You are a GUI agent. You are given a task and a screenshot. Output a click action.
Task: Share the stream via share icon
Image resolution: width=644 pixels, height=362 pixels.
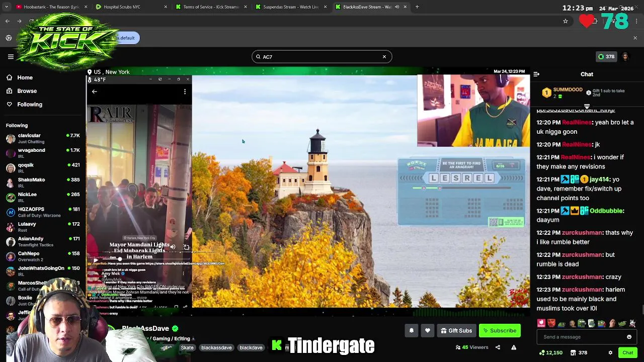click(x=498, y=347)
